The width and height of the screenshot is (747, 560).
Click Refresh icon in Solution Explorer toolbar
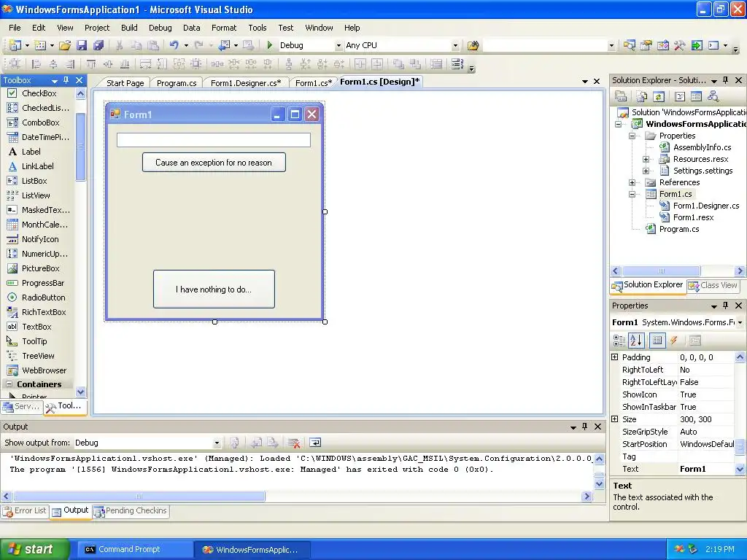point(659,97)
